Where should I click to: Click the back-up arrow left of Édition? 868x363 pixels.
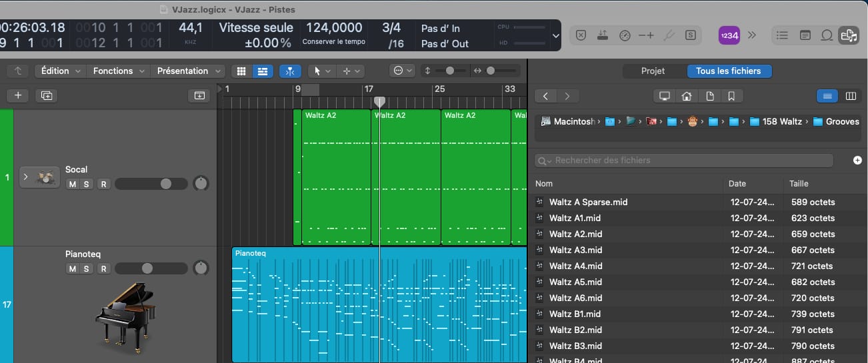(x=18, y=71)
